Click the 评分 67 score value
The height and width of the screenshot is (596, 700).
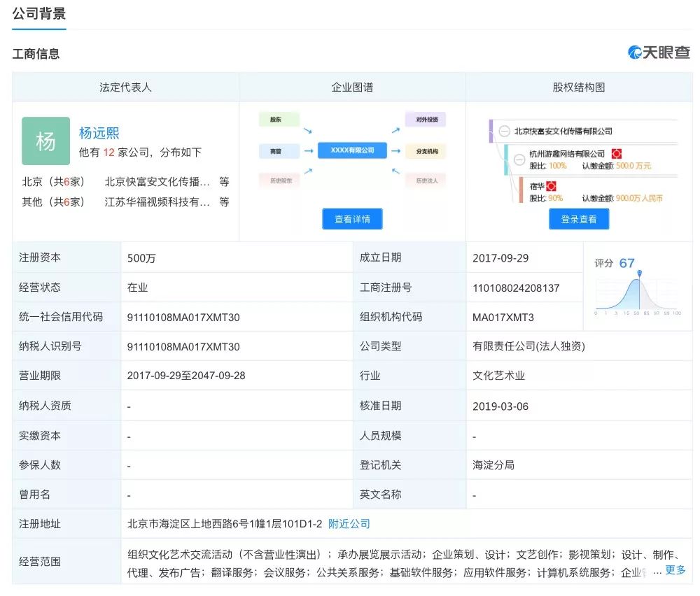[x=626, y=263]
